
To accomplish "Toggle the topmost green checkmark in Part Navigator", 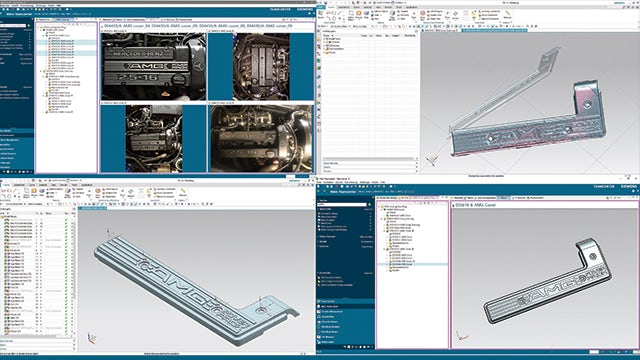I will coord(66,220).
